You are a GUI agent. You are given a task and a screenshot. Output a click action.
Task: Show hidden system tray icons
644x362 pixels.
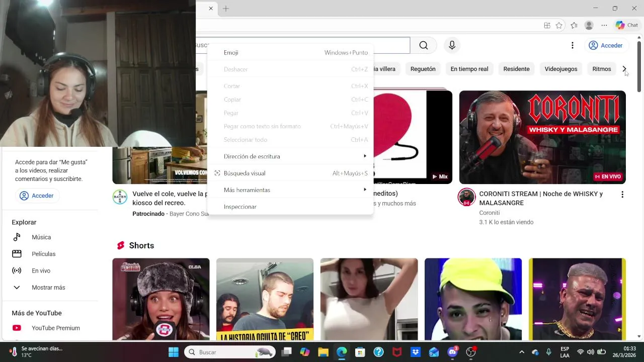(522, 352)
